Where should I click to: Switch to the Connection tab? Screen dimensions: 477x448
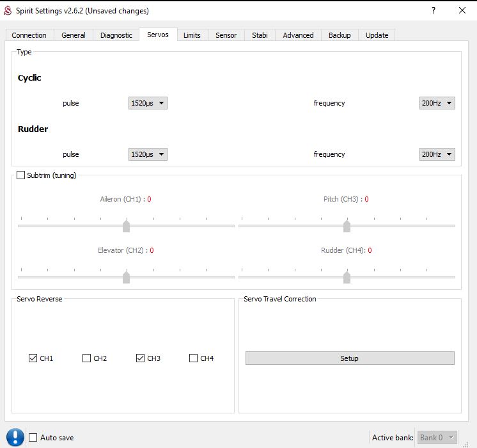point(29,35)
